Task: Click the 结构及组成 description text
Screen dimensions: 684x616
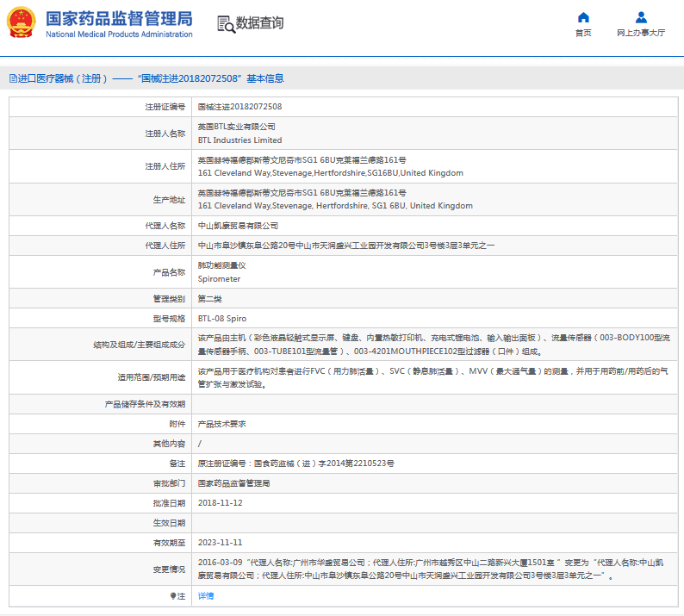Action: coord(434,345)
